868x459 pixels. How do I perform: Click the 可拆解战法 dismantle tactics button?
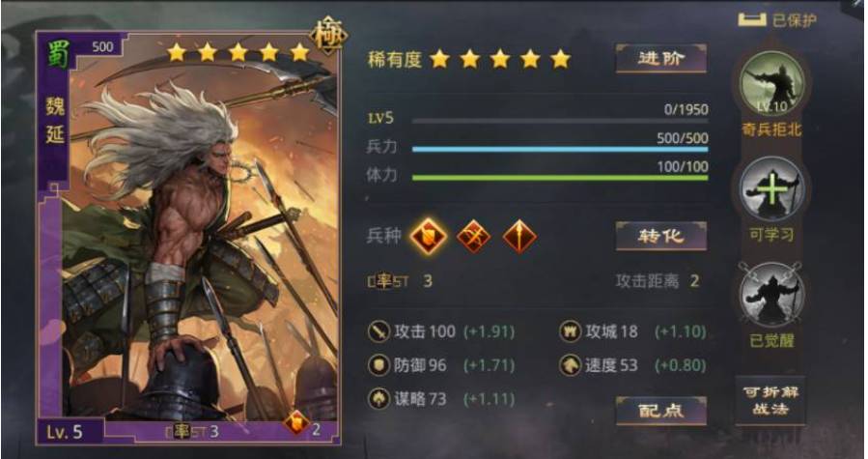coord(770,401)
